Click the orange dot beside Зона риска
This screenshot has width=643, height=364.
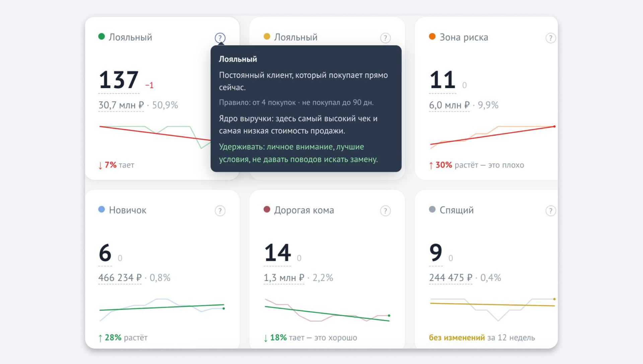pos(432,36)
